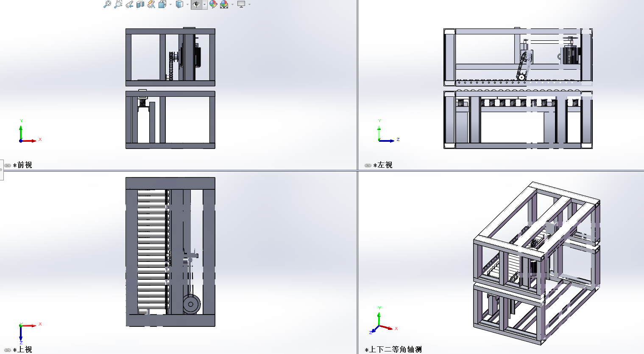Click the Apply Scene icon
This screenshot has height=354, width=644.
pyautogui.click(x=224, y=4)
